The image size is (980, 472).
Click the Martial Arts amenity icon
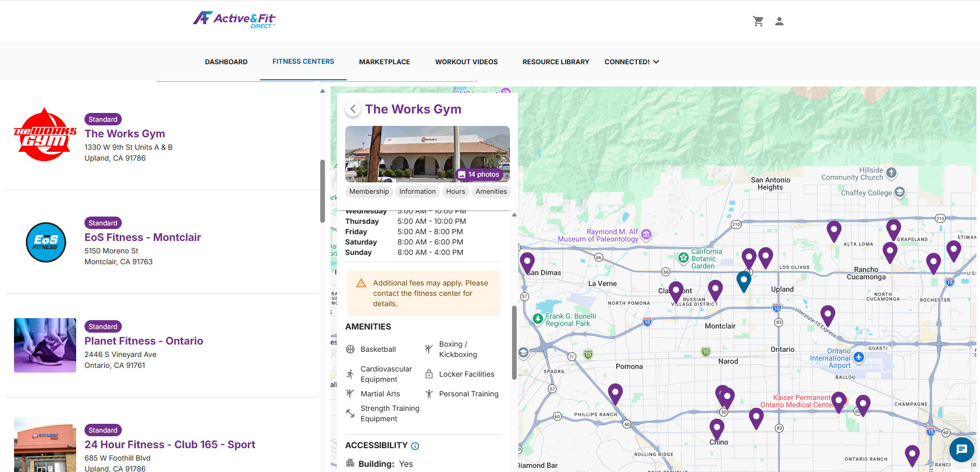tap(350, 394)
